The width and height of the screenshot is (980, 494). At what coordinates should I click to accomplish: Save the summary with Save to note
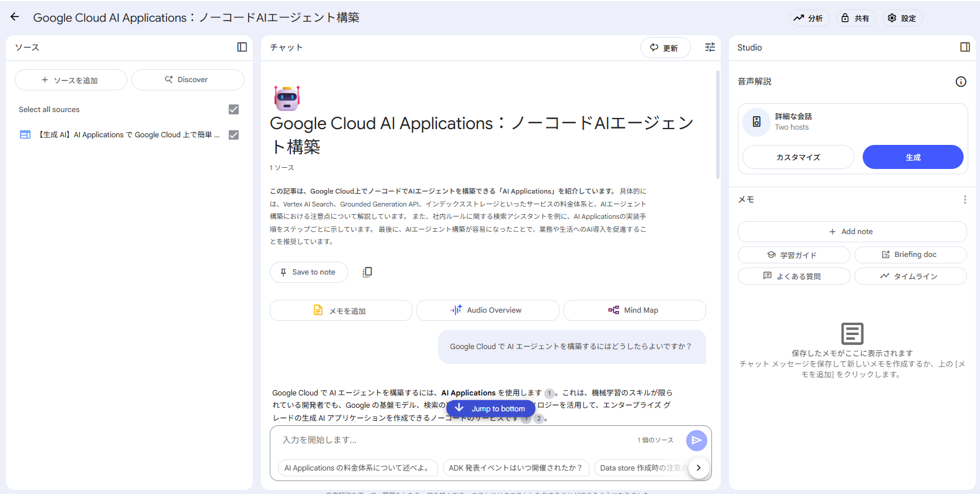pos(308,272)
